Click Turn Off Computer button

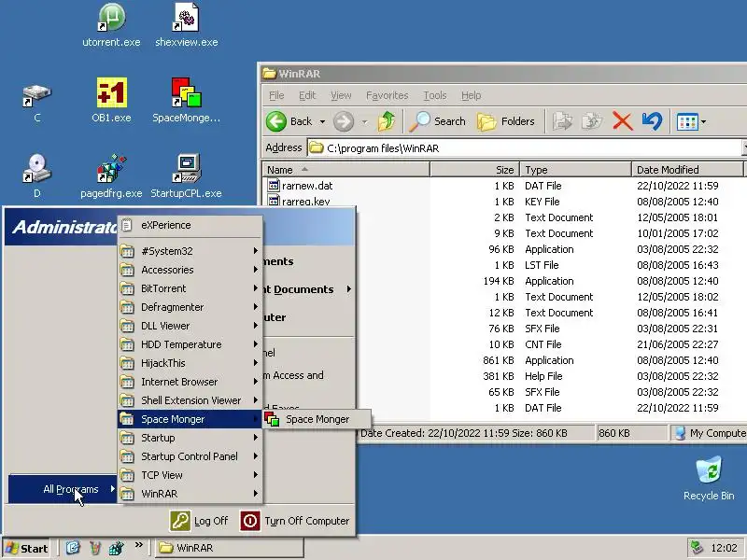coord(295,521)
